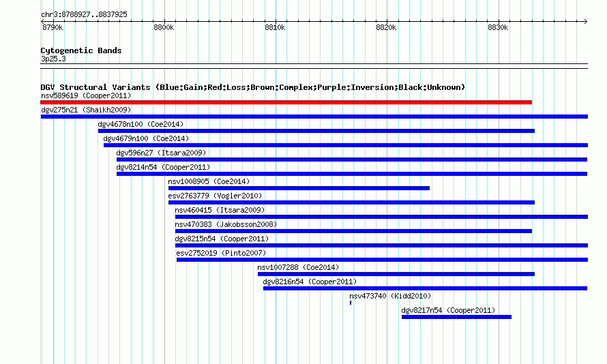Click the dgv596n27 (Itsara2009) label
Image resolution: width=607 pixels, height=364 pixels.
[161, 153]
